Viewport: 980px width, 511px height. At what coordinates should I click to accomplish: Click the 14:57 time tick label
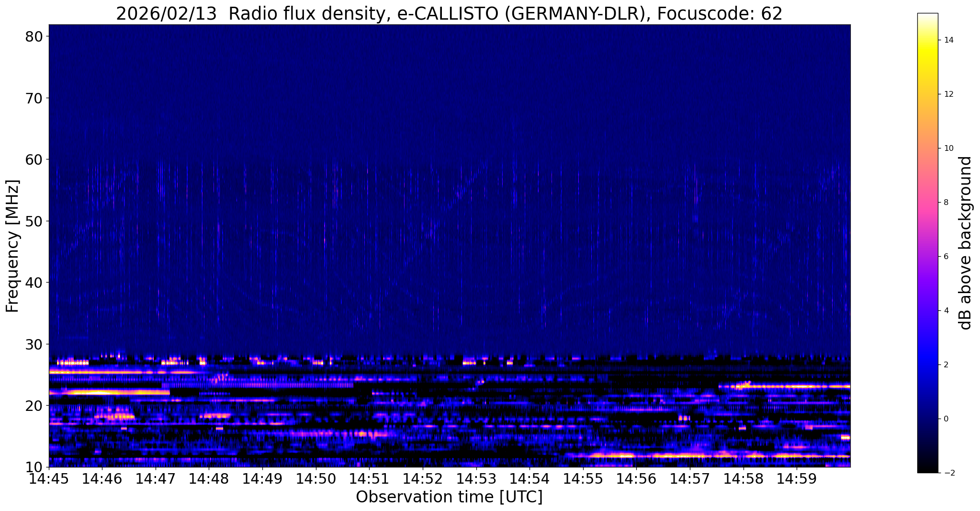[690, 478]
